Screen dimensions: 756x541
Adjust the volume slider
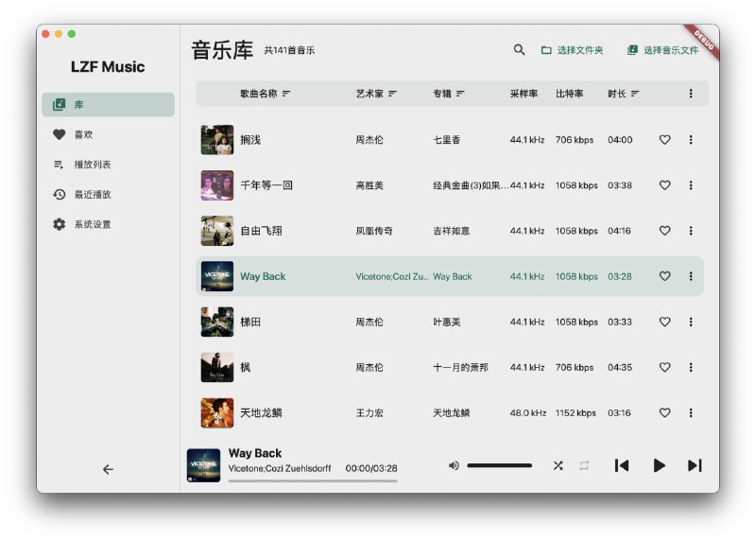coord(499,465)
